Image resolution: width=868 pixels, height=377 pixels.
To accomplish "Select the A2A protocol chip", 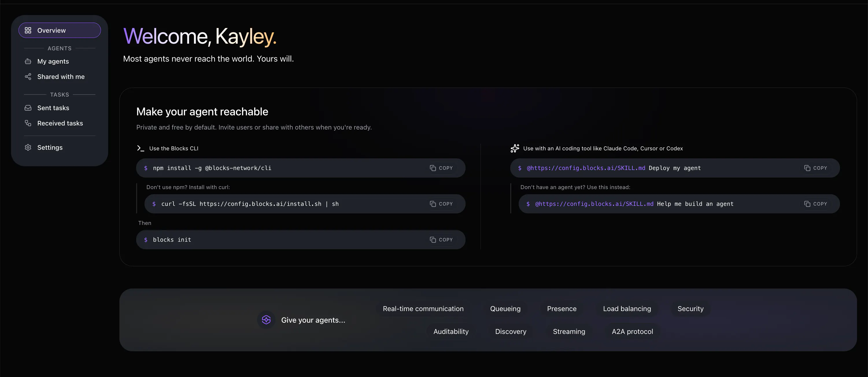I will (632, 332).
